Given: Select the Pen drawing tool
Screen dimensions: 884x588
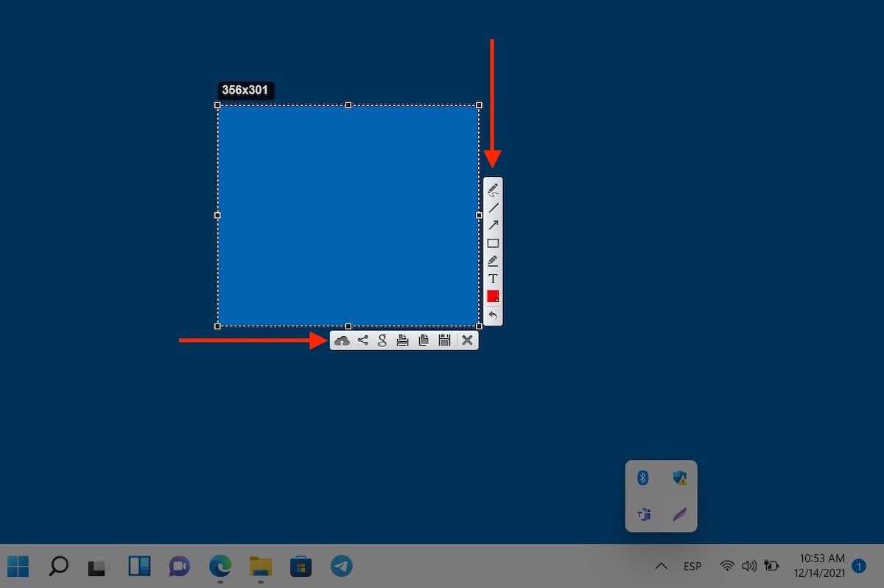Looking at the screenshot, I should [x=493, y=189].
